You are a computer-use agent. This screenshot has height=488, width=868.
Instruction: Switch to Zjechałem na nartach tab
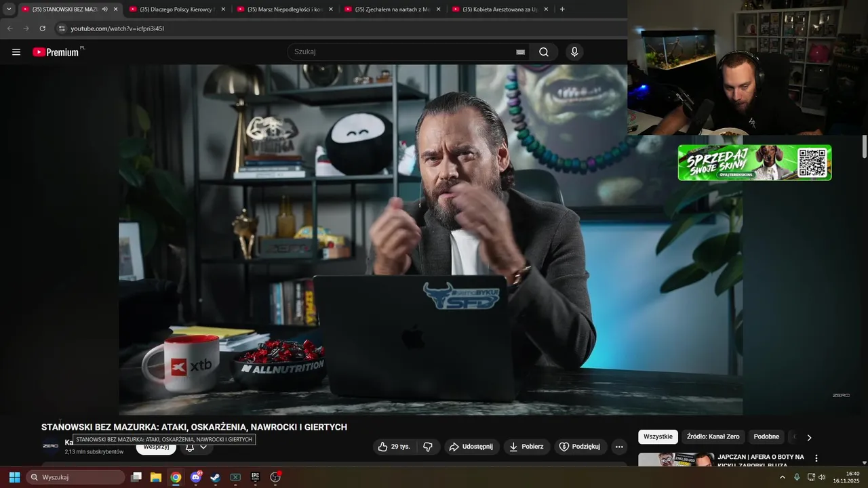(x=393, y=9)
